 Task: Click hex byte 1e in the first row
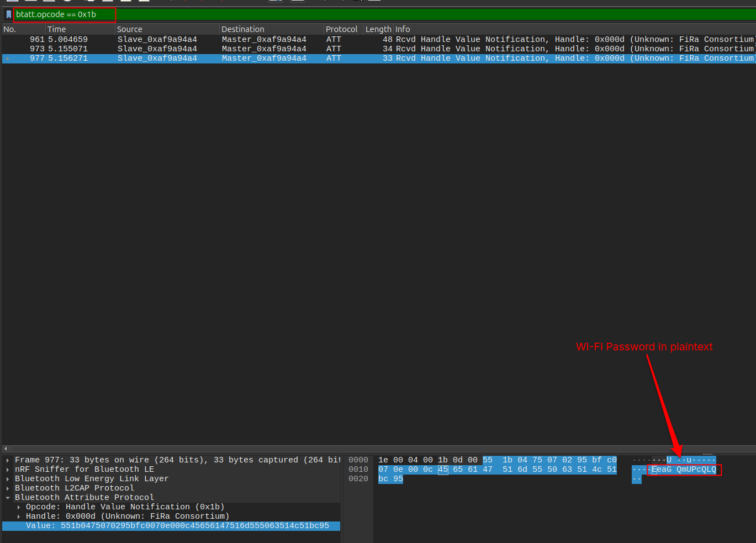point(383,460)
